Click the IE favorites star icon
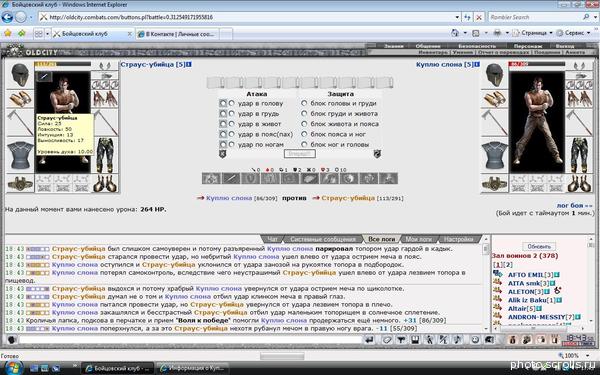Image resolution: width=600 pixels, height=375 pixels. (x=7, y=34)
